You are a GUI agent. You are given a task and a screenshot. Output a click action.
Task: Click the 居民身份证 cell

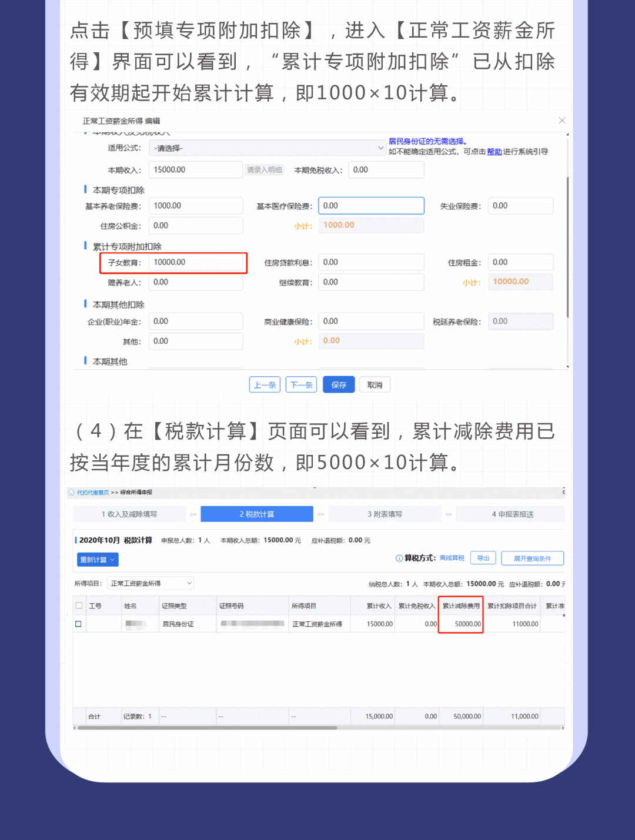(188, 624)
